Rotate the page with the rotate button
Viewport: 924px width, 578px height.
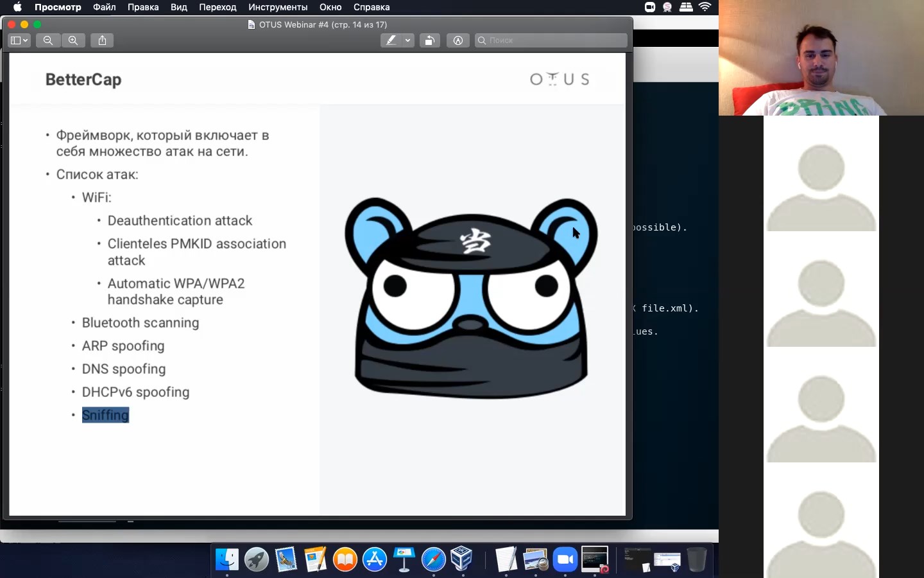429,40
